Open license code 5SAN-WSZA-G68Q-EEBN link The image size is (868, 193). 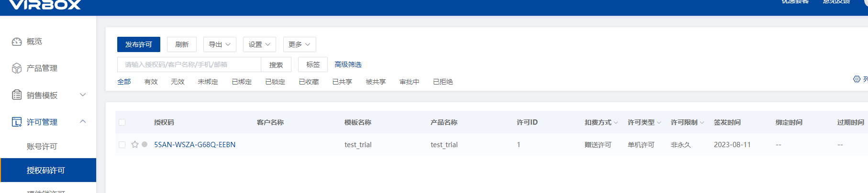195,145
